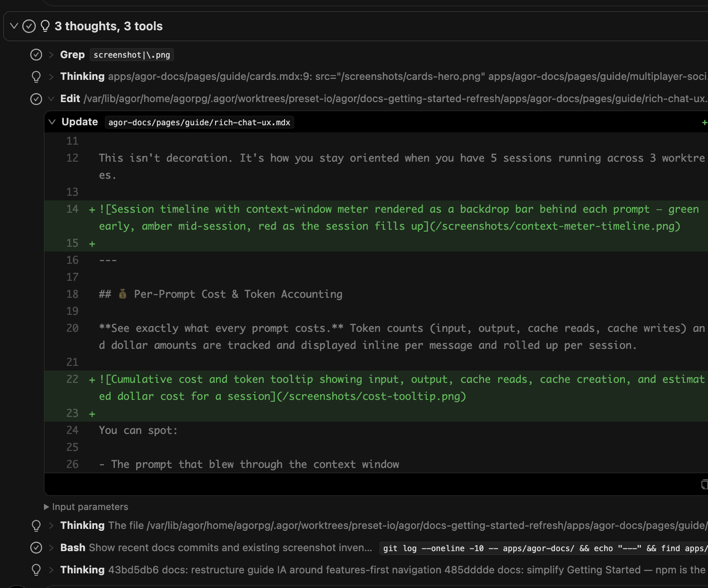
Task: Click the check circle beside '3 thoughts, 3 tools'
Action: point(29,26)
